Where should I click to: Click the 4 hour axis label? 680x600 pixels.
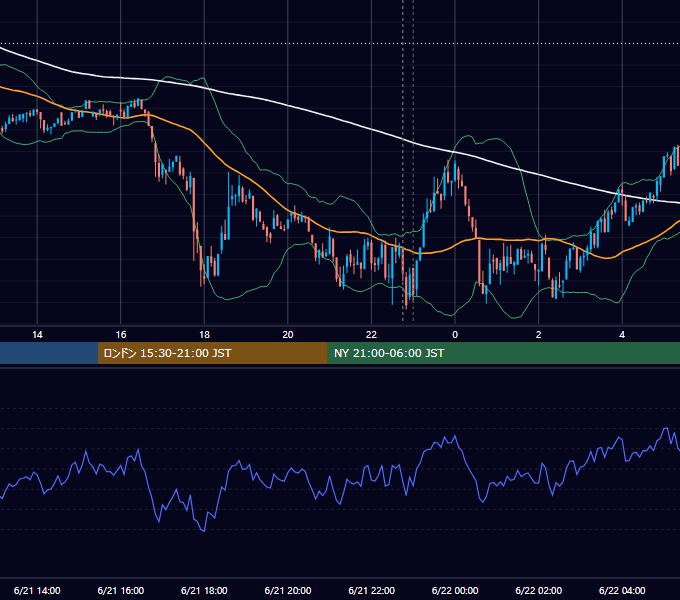click(622, 335)
